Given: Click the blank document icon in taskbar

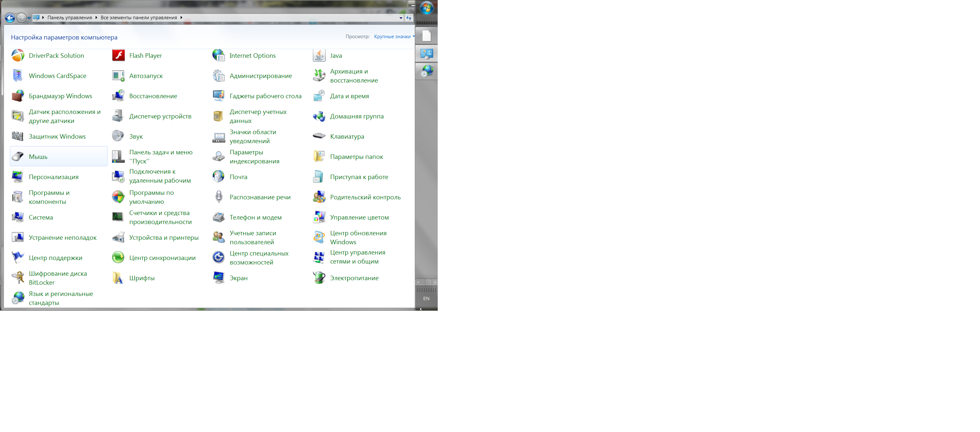Looking at the screenshot, I should [x=426, y=36].
